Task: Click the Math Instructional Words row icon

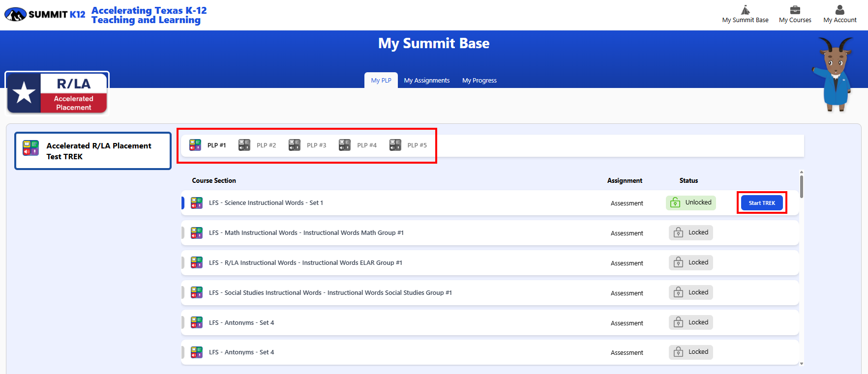Action: (197, 233)
